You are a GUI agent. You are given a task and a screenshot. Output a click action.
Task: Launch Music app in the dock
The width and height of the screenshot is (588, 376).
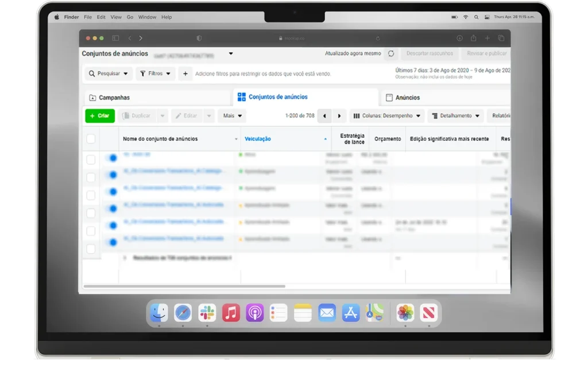point(231,313)
